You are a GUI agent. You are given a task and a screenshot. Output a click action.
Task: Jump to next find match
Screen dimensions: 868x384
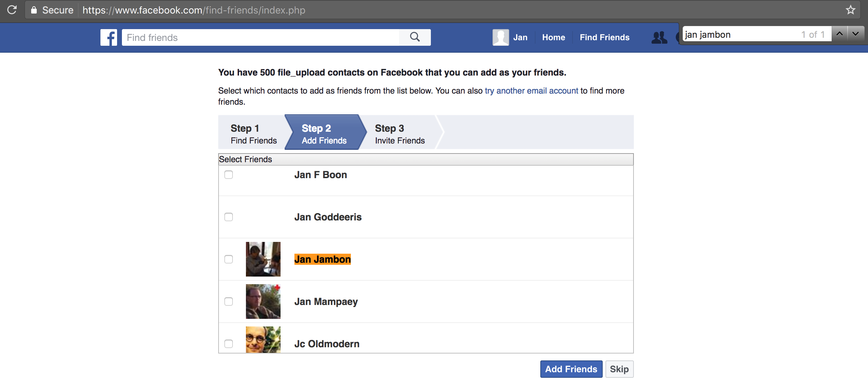(x=856, y=34)
